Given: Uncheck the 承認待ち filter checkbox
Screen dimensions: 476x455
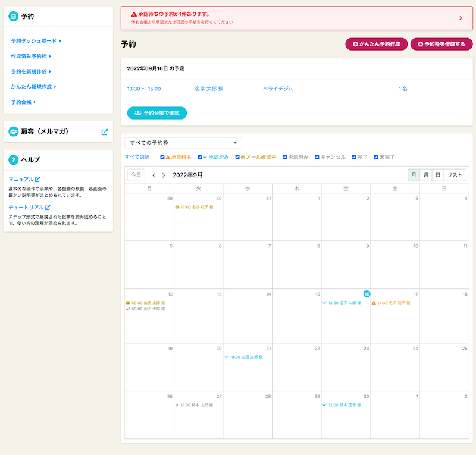Looking at the screenshot, I should point(162,157).
